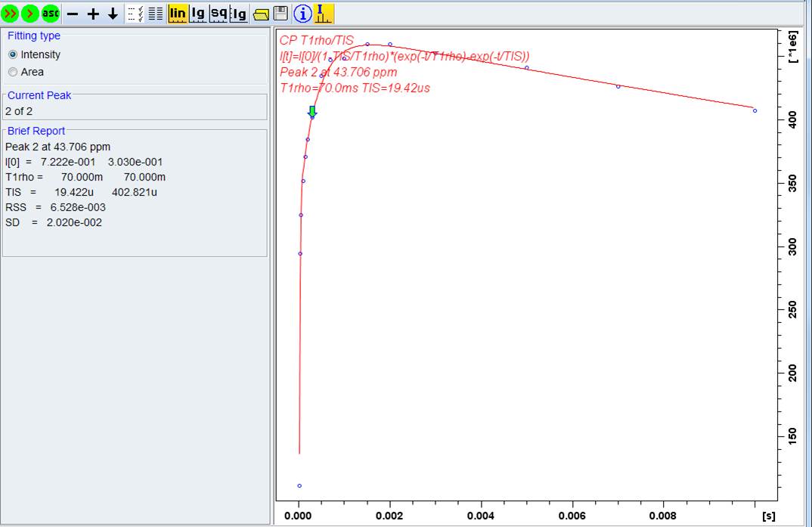The height and width of the screenshot is (527, 812).
Task: Select the Intensity fitting type
Action: pyautogui.click(x=13, y=54)
